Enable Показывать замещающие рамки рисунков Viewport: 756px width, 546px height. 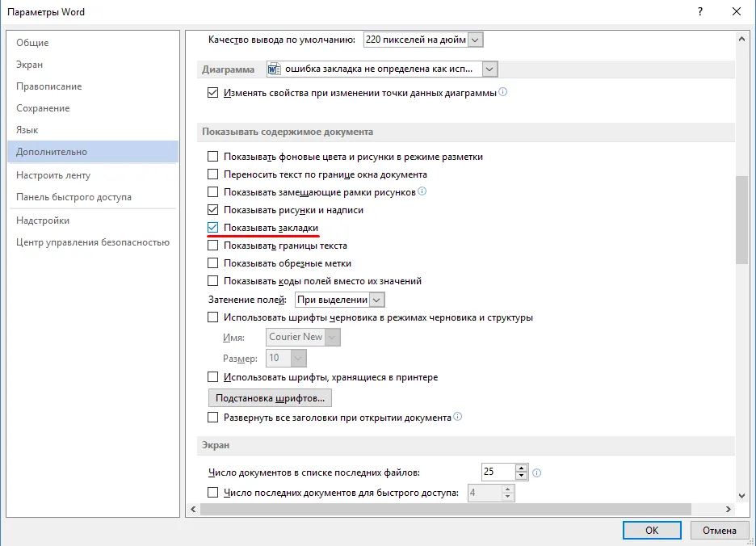pyautogui.click(x=212, y=192)
